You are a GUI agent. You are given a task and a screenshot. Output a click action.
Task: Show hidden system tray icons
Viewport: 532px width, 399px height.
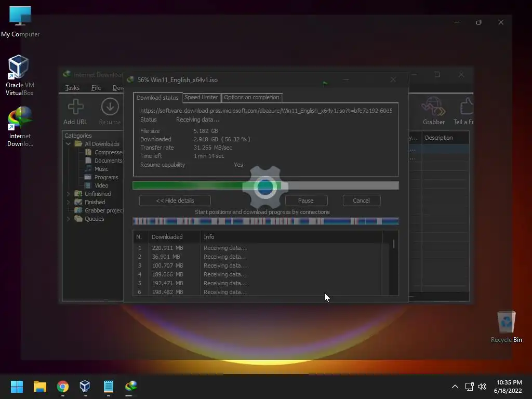(x=455, y=387)
